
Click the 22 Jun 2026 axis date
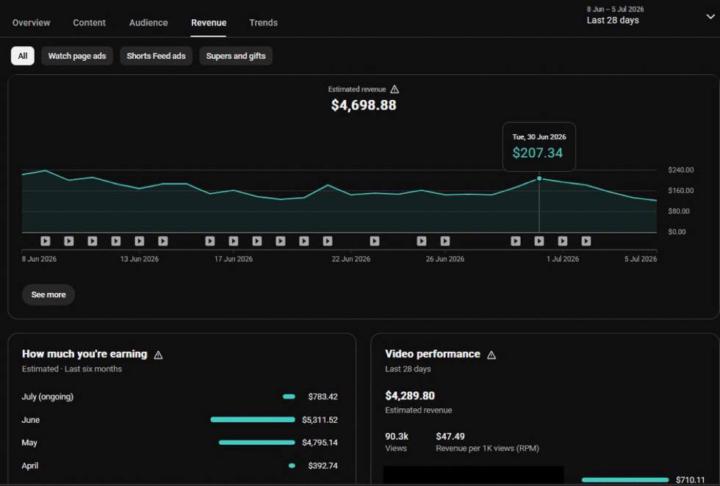[x=351, y=259]
